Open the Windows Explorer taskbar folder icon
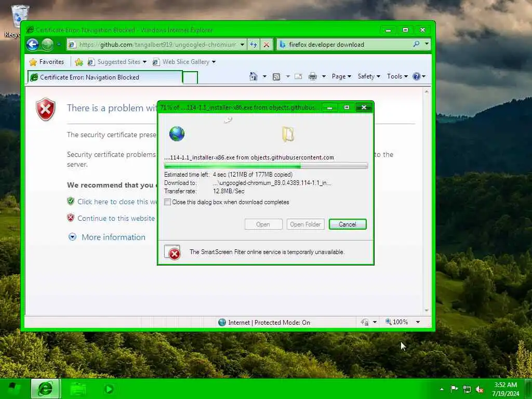 click(x=78, y=389)
